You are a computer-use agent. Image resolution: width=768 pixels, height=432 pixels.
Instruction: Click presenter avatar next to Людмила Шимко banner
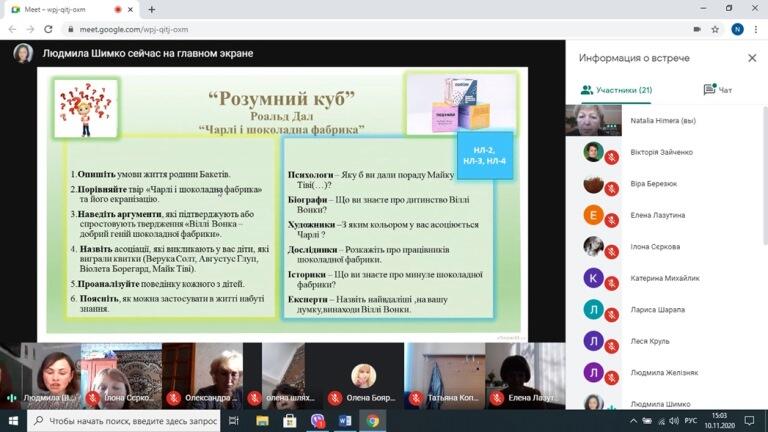click(x=23, y=53)
